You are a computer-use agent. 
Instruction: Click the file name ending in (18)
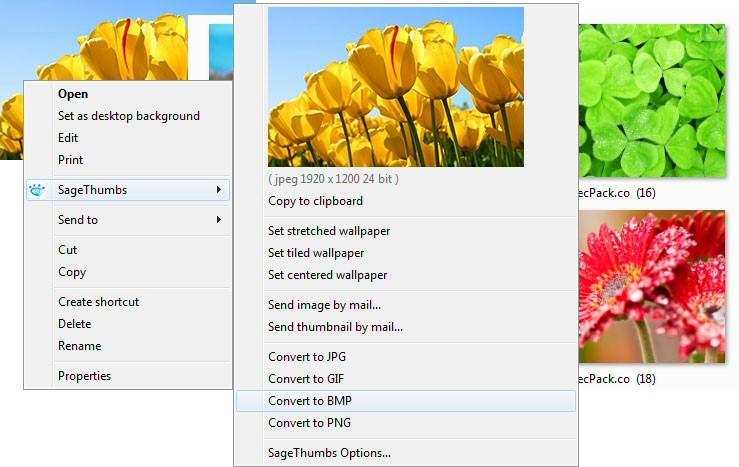pyautogui.click(x=617, y=379)
